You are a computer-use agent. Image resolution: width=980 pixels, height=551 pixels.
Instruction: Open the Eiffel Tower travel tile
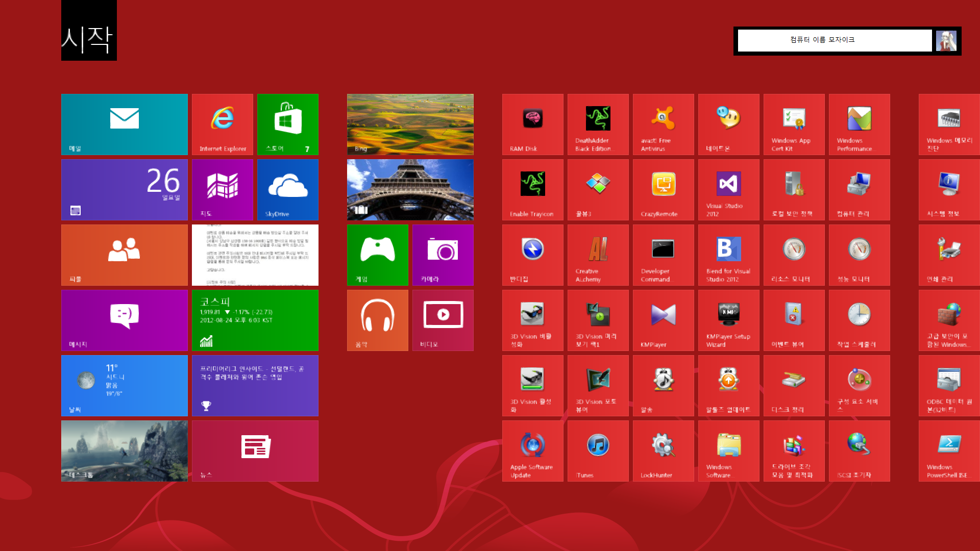[410, 190]
